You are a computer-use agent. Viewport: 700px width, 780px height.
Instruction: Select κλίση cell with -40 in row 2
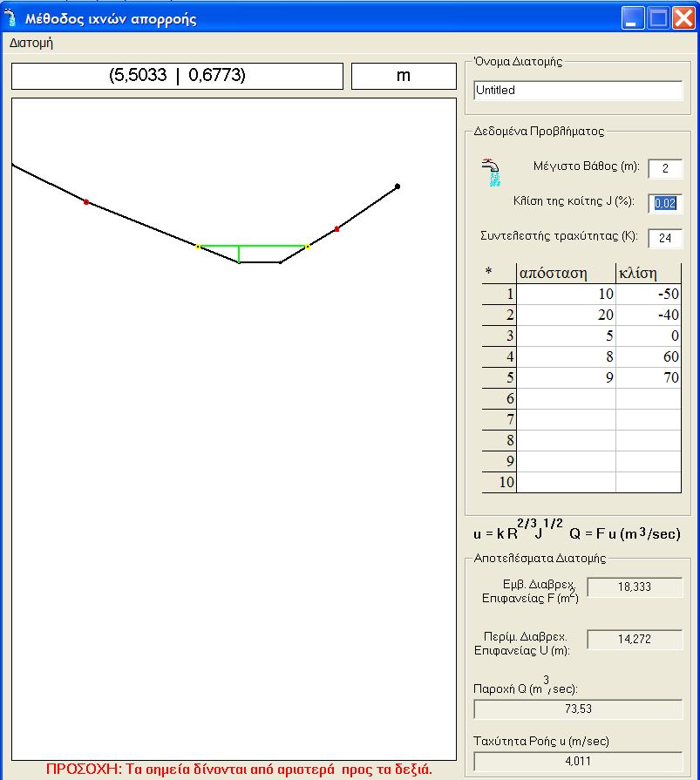click(649, 315)
